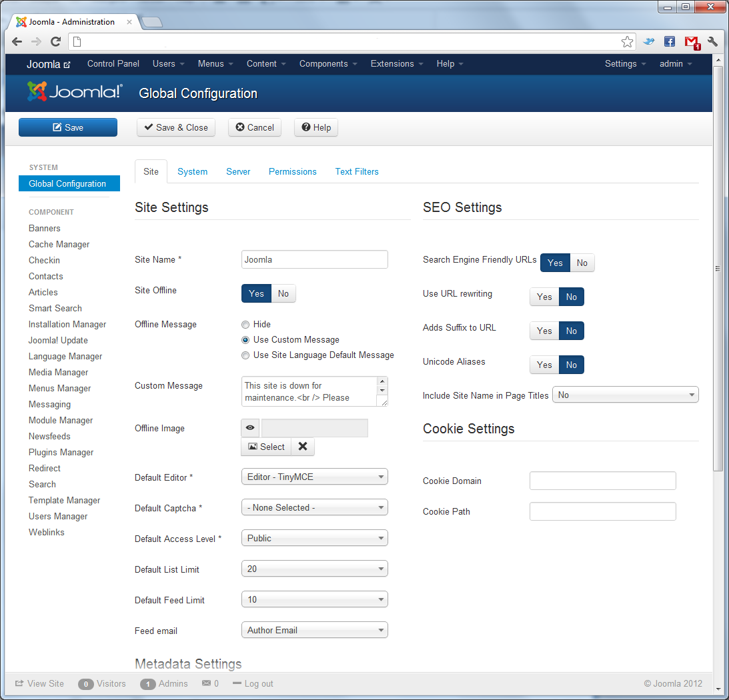Viewport: 729px width, 700px height.
Task: Set Search Engine Friendly URLs to No
Action: point(582,263)
